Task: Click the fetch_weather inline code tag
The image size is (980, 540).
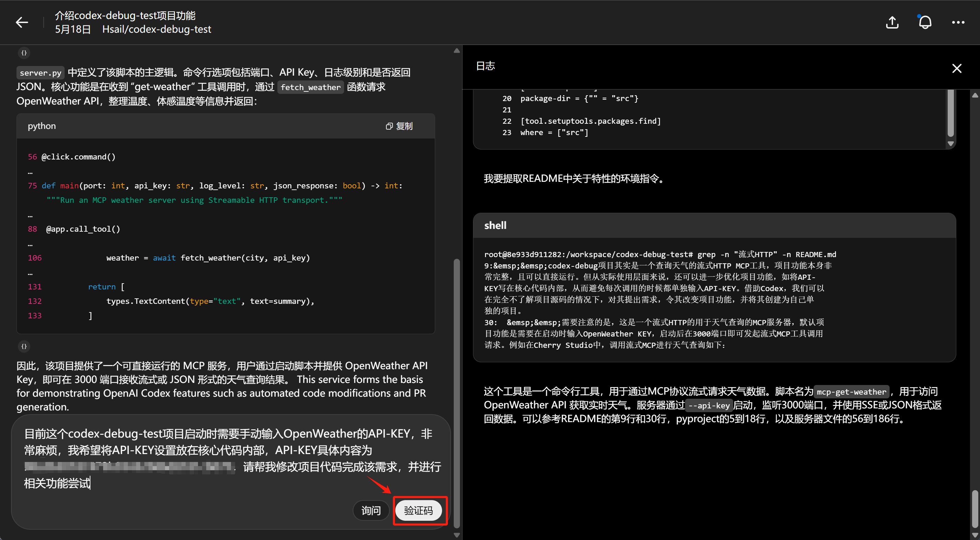Action: pos(310,87)
